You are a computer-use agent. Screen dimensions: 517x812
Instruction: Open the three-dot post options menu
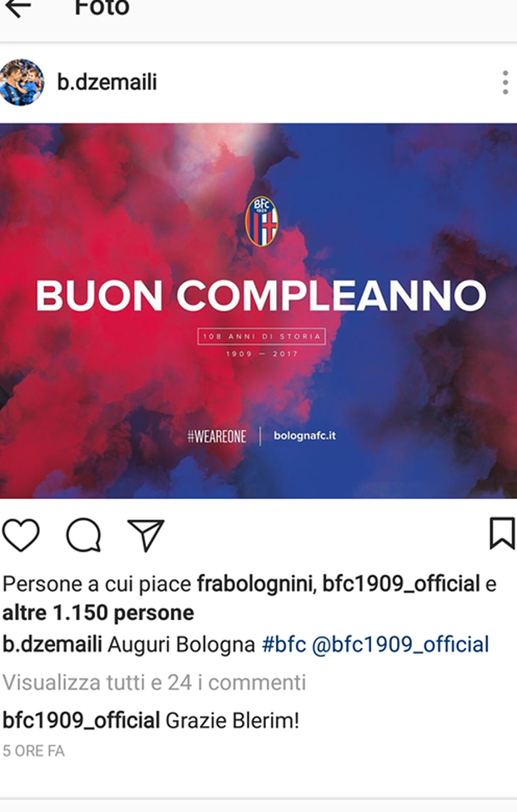(x=505, y=83)
